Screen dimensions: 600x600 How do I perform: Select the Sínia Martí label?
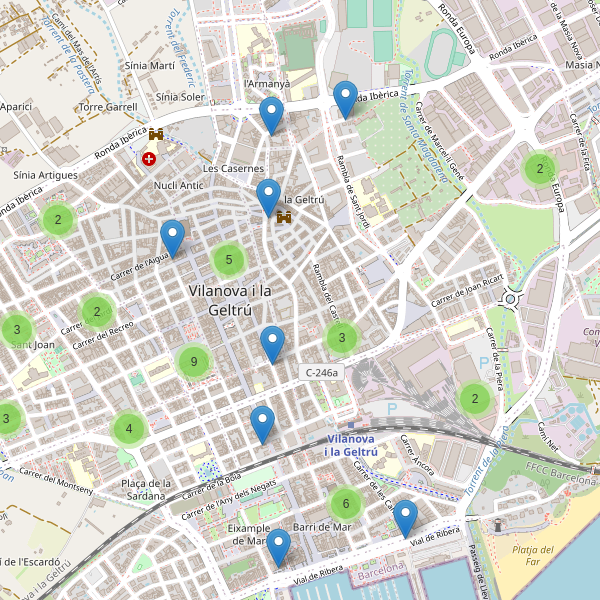(x=150, y=66)
